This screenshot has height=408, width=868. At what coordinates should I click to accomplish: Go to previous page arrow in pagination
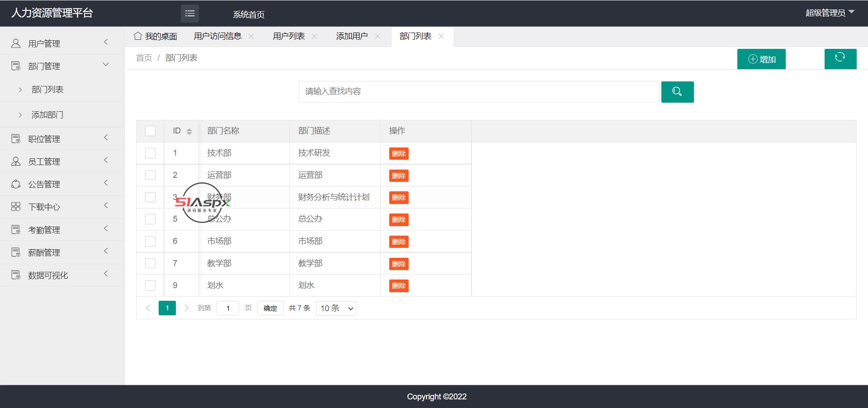pos(148,308)
